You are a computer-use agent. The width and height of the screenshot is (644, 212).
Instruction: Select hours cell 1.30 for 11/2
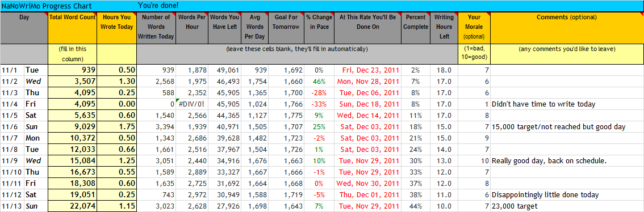click(116, 81)
